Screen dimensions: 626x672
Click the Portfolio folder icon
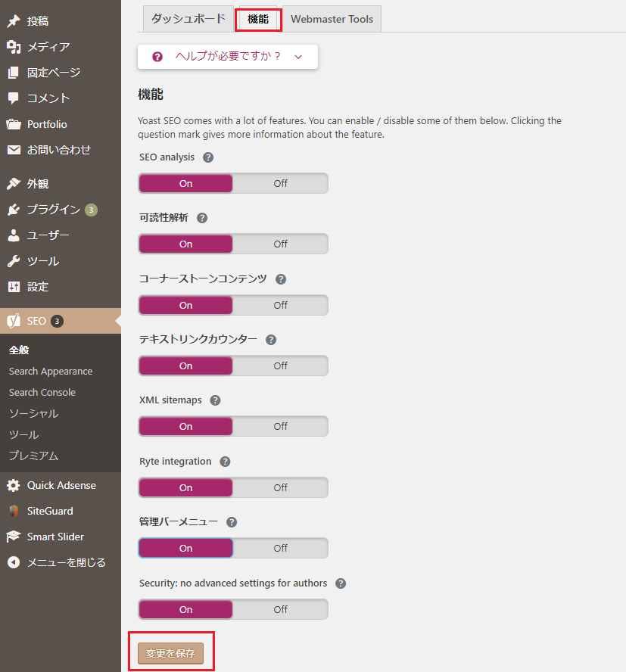14,124
